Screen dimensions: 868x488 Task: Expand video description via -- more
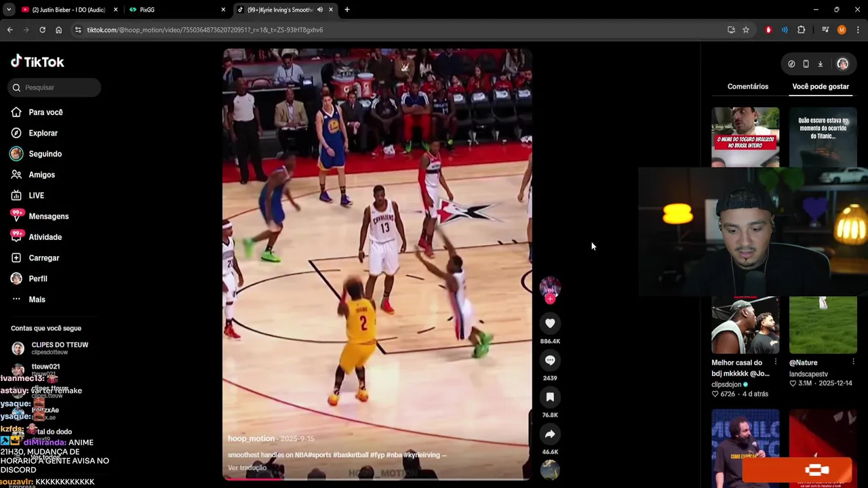[x=443, y=455]
